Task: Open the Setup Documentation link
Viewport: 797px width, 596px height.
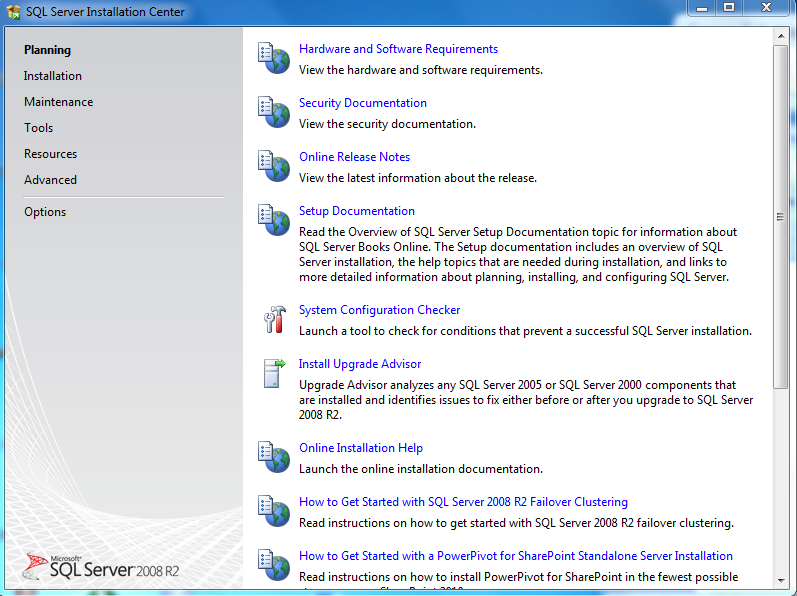Action: 356,211
